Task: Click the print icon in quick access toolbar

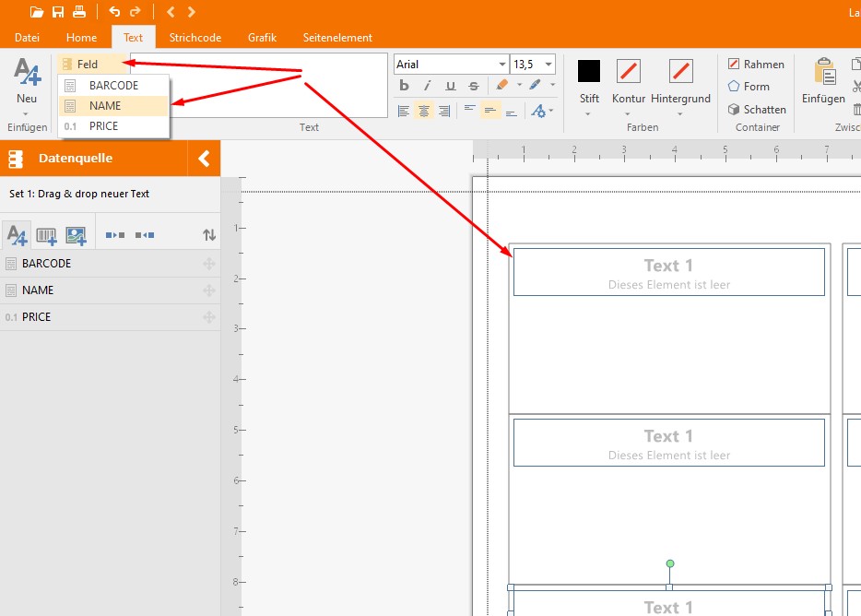Action: coord(79,12)
